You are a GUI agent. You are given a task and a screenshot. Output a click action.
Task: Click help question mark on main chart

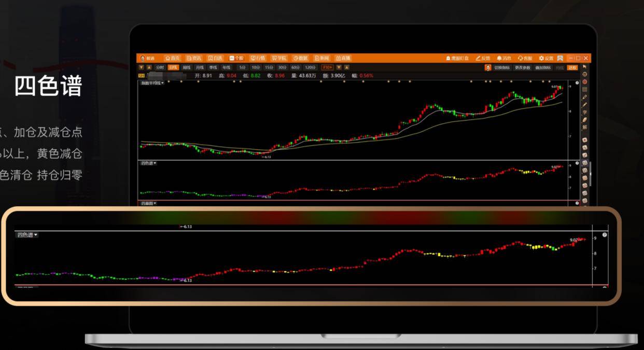[x=577, y=83]
